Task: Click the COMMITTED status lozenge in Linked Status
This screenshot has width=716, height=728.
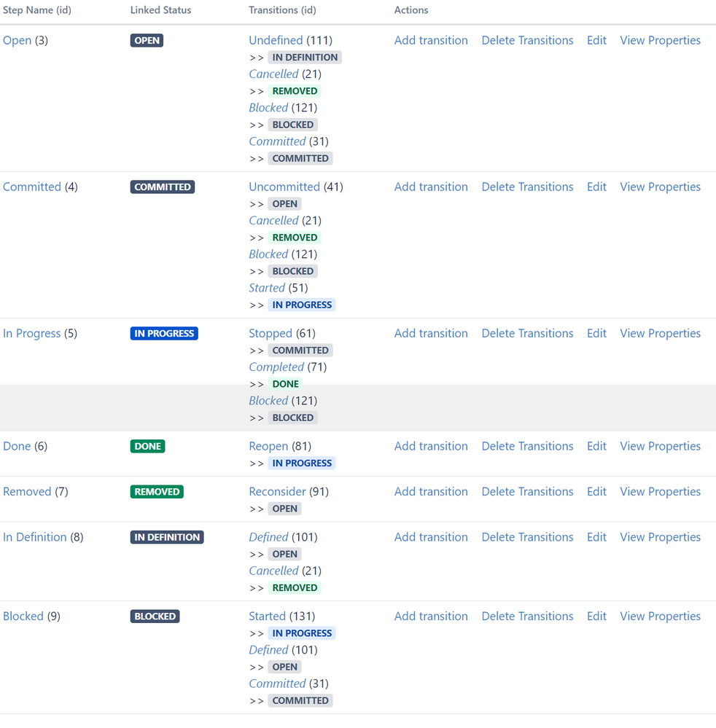Action: coord(162,187)
